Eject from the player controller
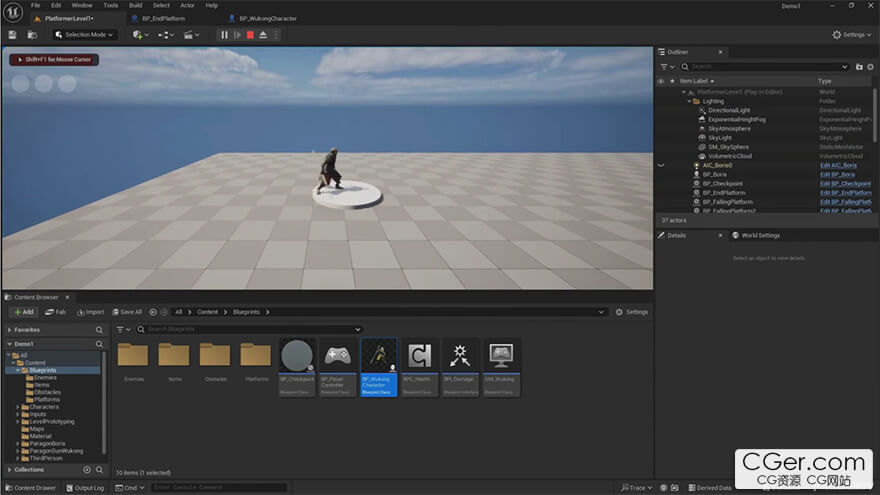The width and height of the screenshot is (880, 495). [263, 35]
